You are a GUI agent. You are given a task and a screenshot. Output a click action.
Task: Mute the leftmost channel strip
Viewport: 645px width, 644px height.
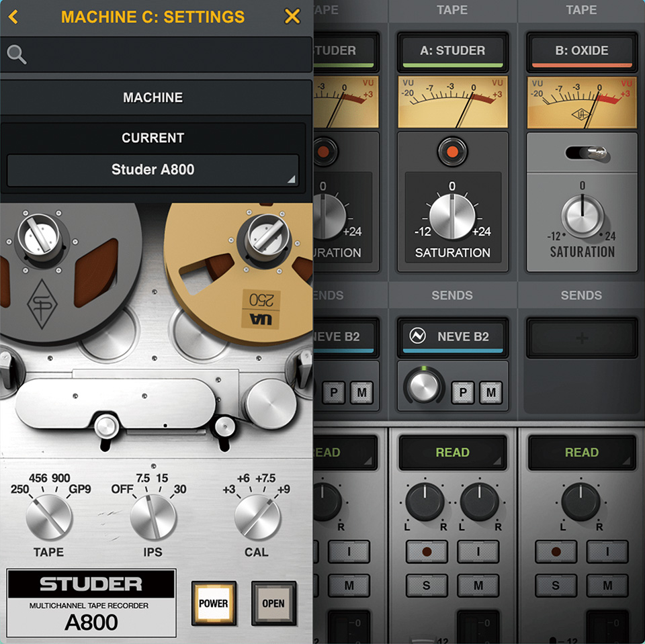349,585
